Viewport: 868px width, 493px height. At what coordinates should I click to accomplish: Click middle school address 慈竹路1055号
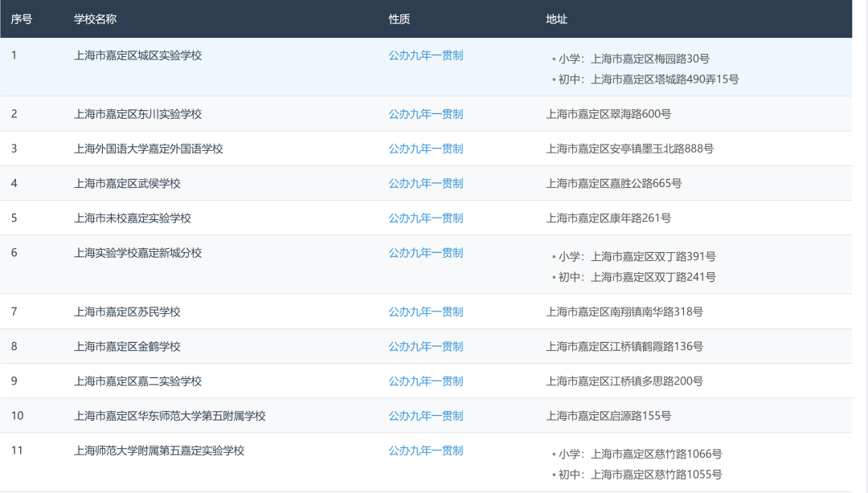point(640,475)
